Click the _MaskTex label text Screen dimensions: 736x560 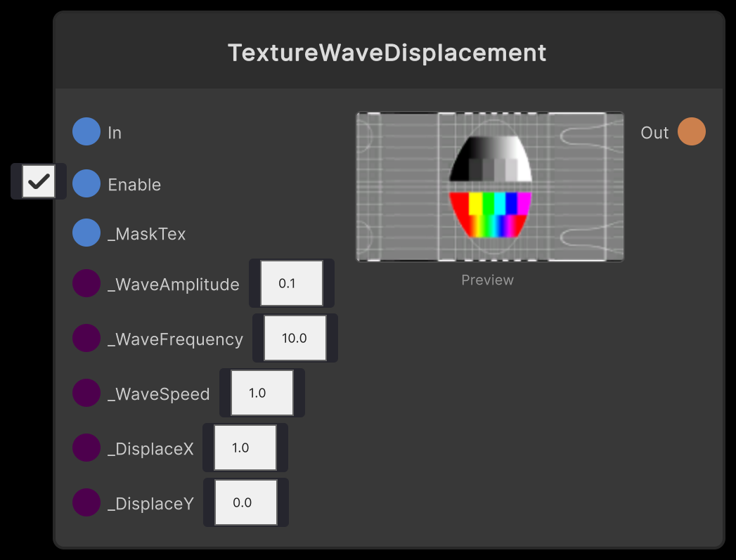coord(146,233)
